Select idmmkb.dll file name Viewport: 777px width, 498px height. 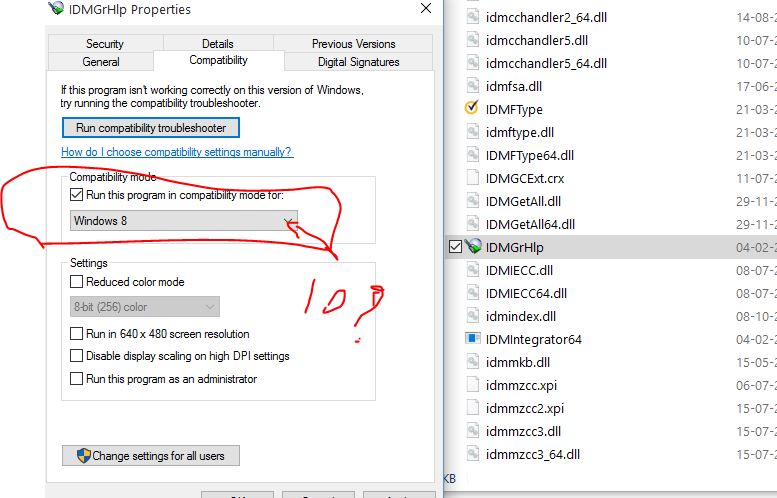pyautogui.click(x=518, y=363)
